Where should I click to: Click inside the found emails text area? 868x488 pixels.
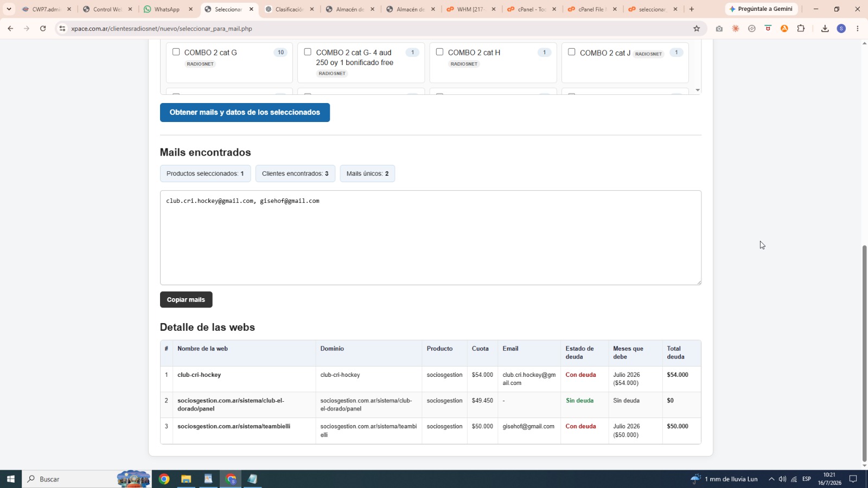(430, 237)
